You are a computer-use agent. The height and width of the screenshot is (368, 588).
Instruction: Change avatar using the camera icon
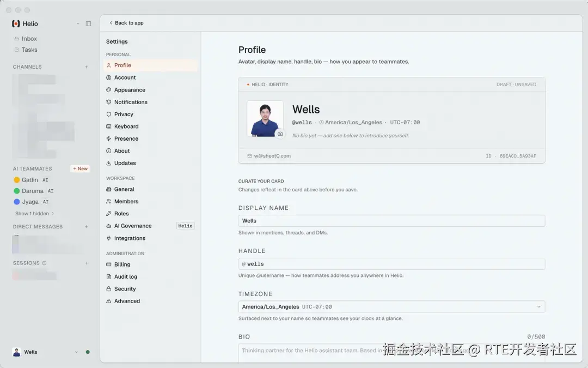pyautogui.click(x=280, y=134)
